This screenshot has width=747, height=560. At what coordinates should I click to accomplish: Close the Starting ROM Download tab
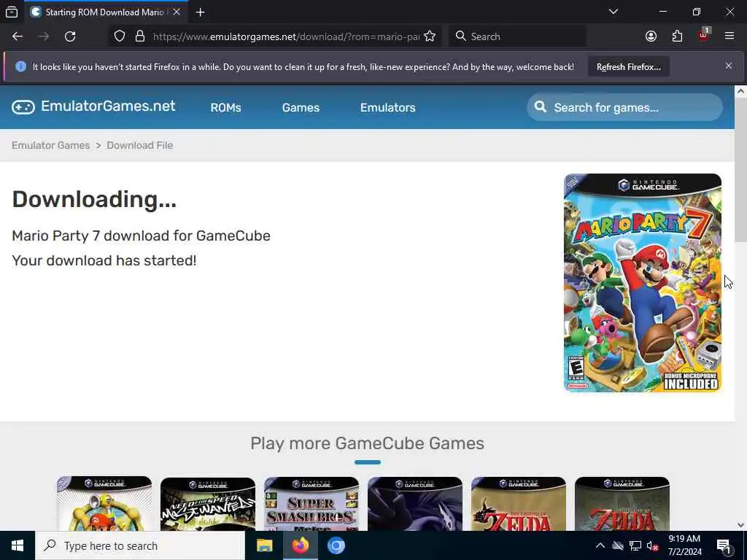pyautogui.click(x=177, y=12)
